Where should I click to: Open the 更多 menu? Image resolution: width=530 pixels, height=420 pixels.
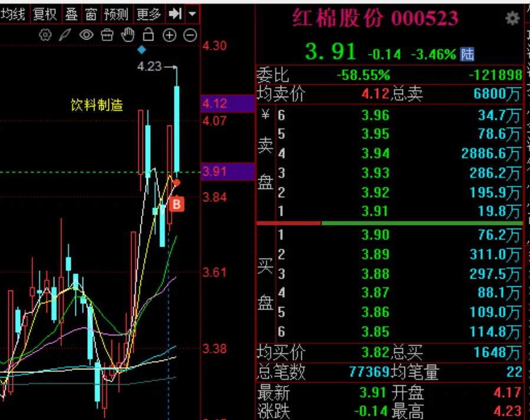pos(149,14)
